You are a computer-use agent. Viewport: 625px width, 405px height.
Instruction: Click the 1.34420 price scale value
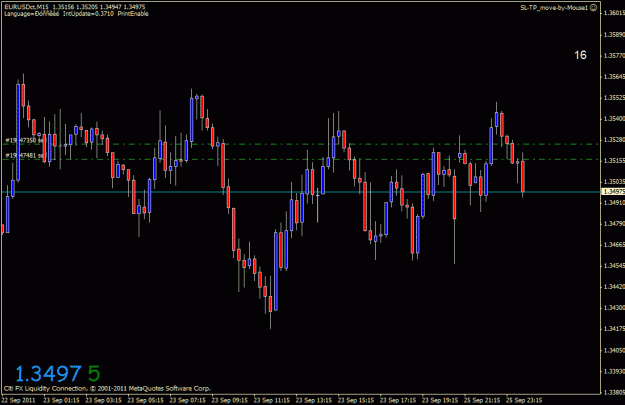[x=614, y=287]
